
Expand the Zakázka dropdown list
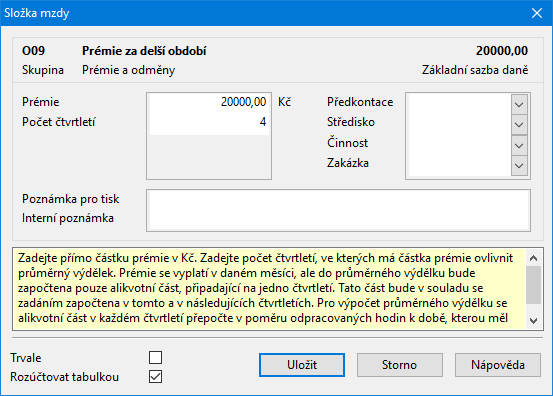pyautogui.click(x=519, y=165)
